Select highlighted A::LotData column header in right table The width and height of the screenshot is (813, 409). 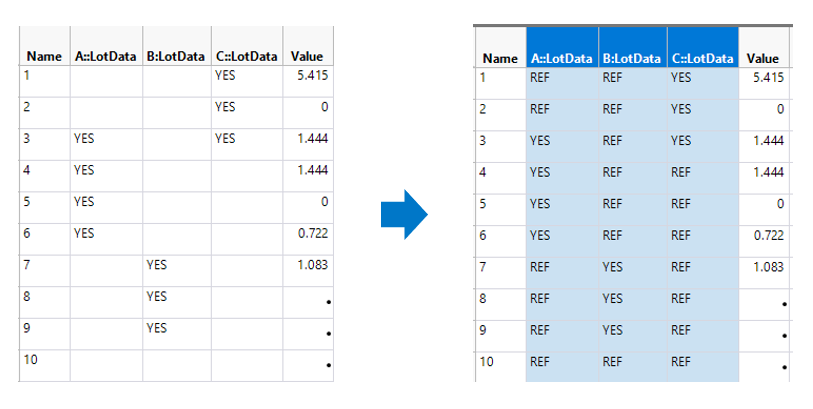click(561, 59)
